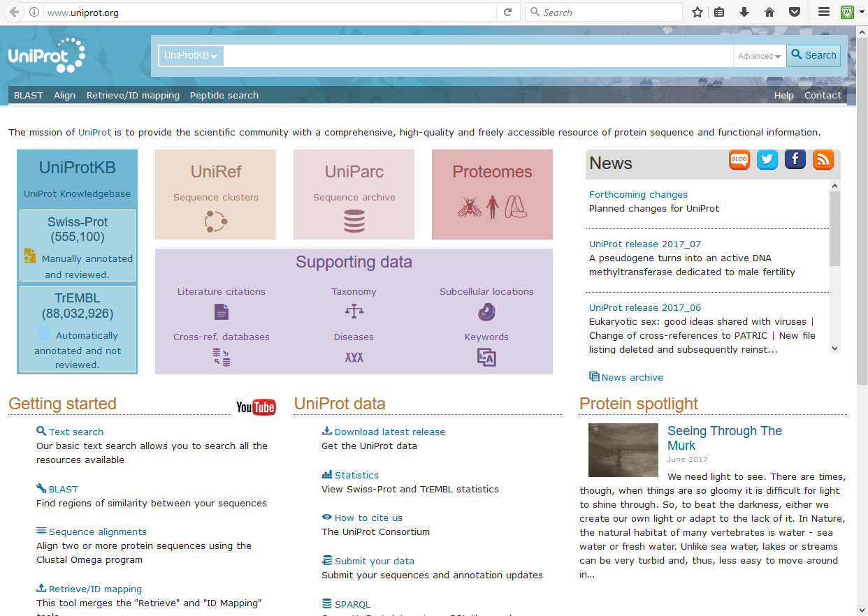Click the UniProt blog icon
Image resolution: width=868 pixels, height=616 pixels.
[739, 159]
